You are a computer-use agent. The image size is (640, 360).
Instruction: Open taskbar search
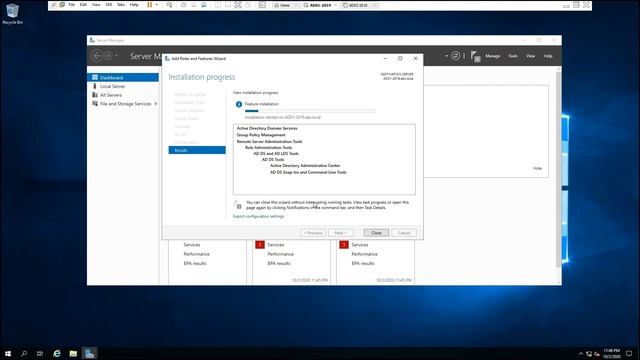coord(24,353)
